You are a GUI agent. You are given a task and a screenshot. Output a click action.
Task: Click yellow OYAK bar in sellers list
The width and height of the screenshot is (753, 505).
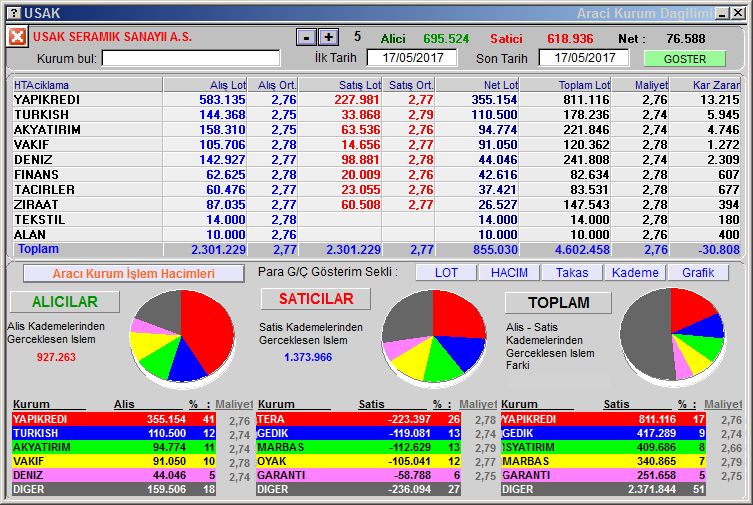(x=358, y=461)
